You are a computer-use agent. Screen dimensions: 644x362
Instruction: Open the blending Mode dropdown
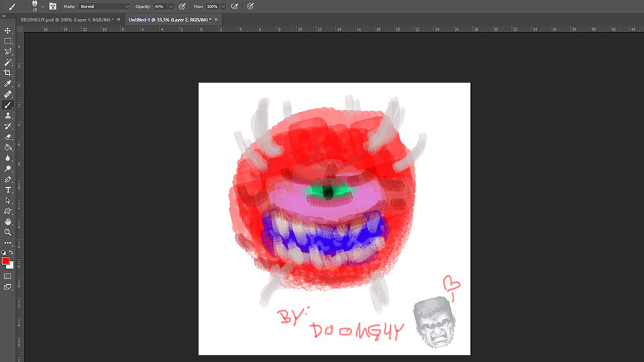click(103, 7)
